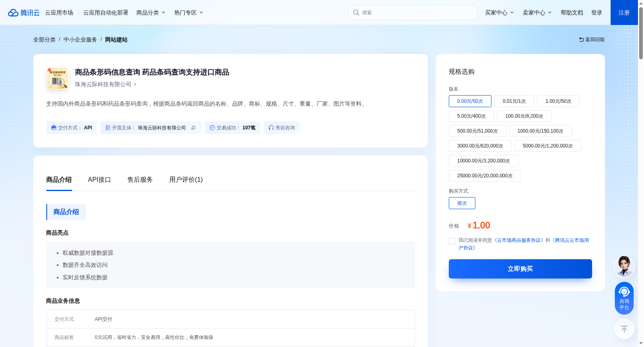Switch to the 商品介绍 tab
The image size is (644, 347).
pyautogui.click(x=59, y=180)
